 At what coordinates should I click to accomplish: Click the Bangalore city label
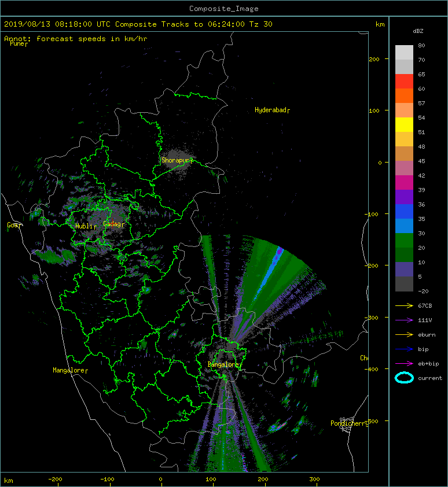(x=225, y=364)
